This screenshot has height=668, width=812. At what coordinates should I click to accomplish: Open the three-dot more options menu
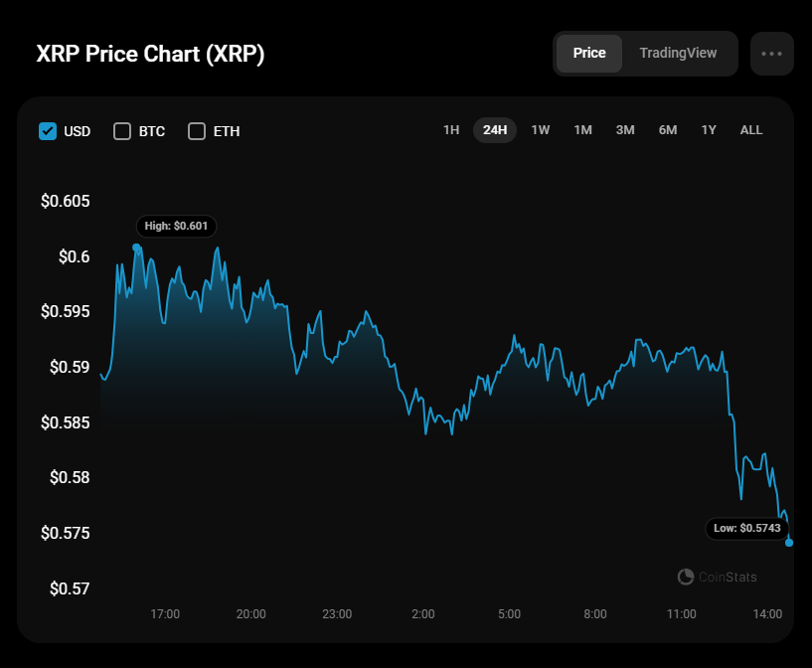click(771, 54)
